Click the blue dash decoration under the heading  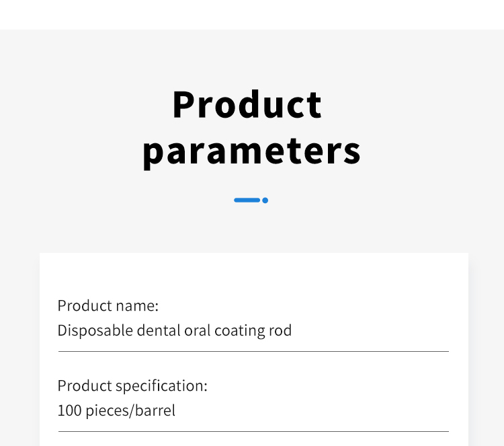click(247, 200)
